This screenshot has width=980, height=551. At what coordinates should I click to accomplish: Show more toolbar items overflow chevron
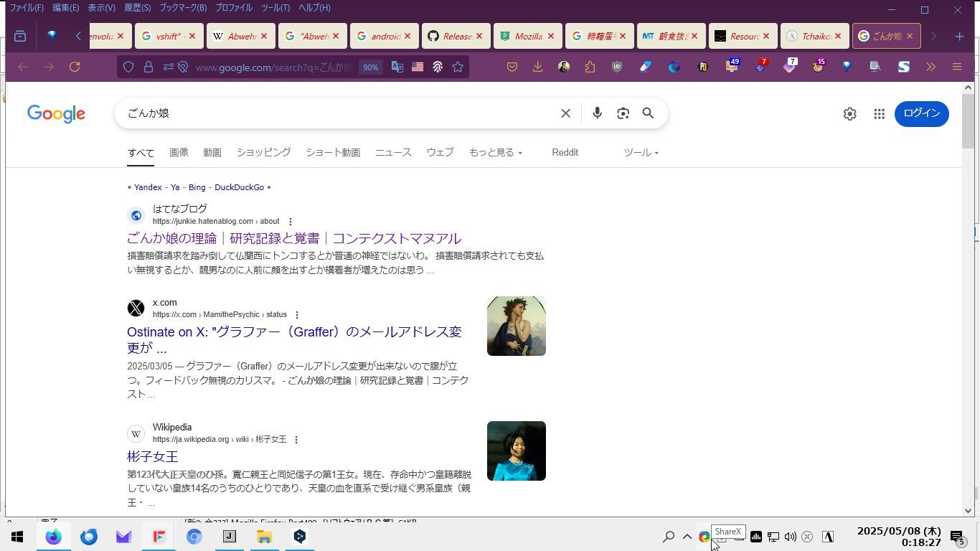click(930, 67)
